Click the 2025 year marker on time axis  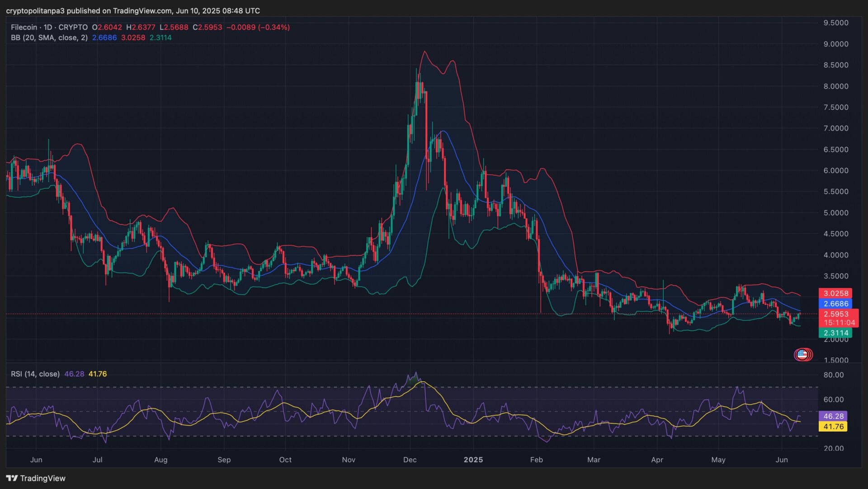coord(473,460)
